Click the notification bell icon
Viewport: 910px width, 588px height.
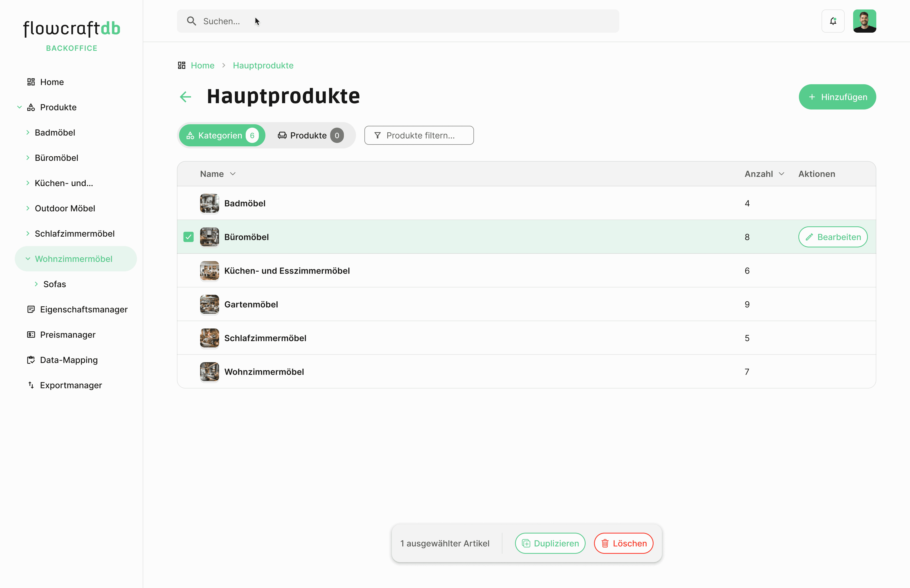click(x=833, y=21)
